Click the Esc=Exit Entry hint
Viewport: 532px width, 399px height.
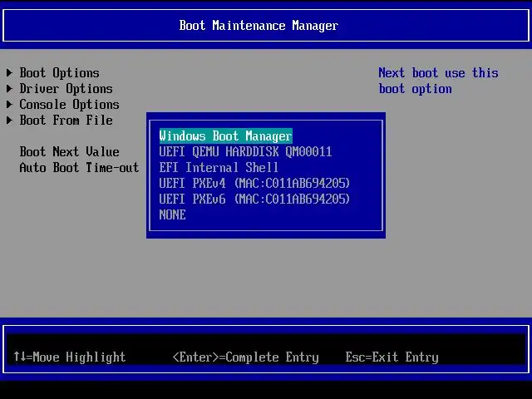click(392, 357)
